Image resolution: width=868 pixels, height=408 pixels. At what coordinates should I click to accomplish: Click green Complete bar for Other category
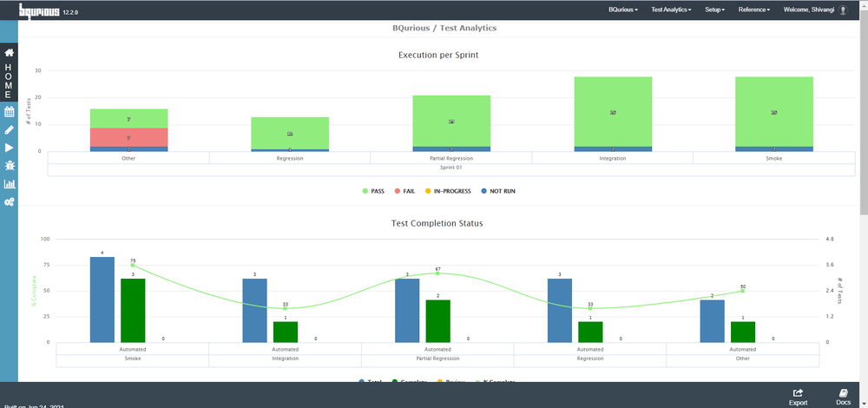[x=743, y=332]
